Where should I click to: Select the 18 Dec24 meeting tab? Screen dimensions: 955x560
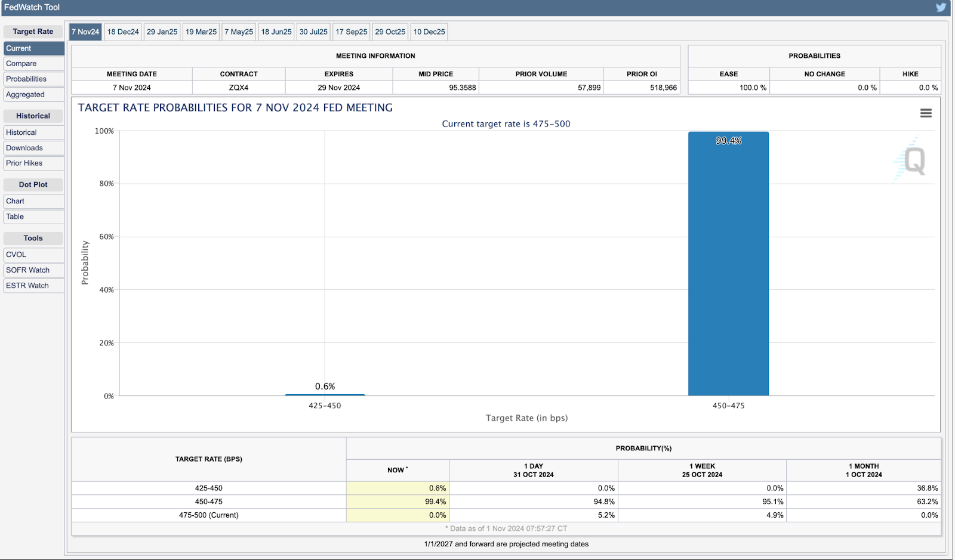(123, 32)
